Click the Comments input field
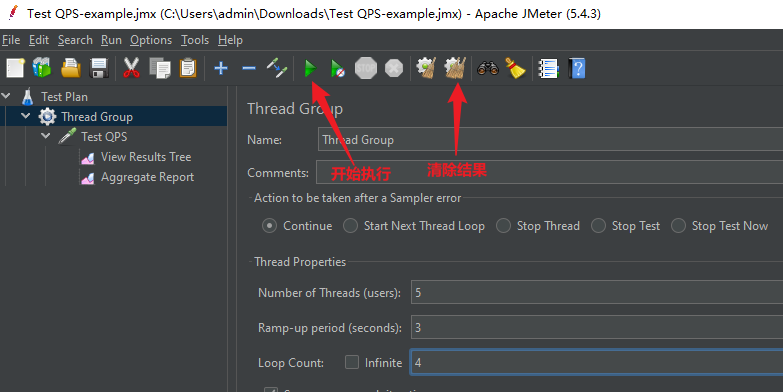This screenshot has height=392, width=783. tap(549, 172)
